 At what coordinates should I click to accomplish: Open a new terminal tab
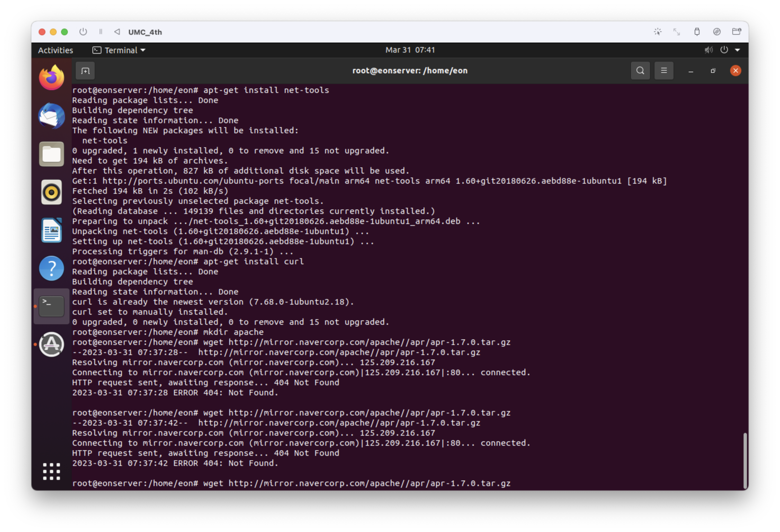coord(85,71)
